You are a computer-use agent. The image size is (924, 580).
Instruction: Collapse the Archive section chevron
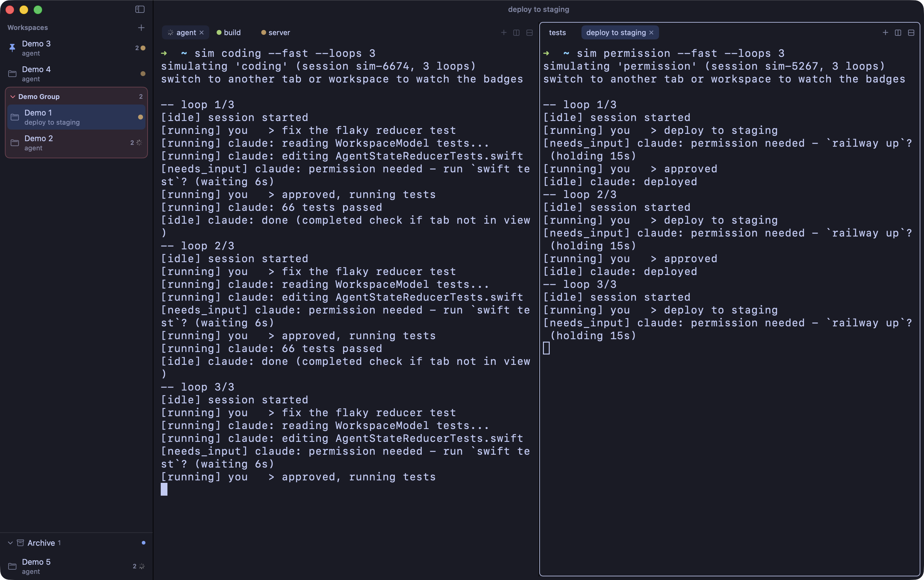click(x=10, y=543)
